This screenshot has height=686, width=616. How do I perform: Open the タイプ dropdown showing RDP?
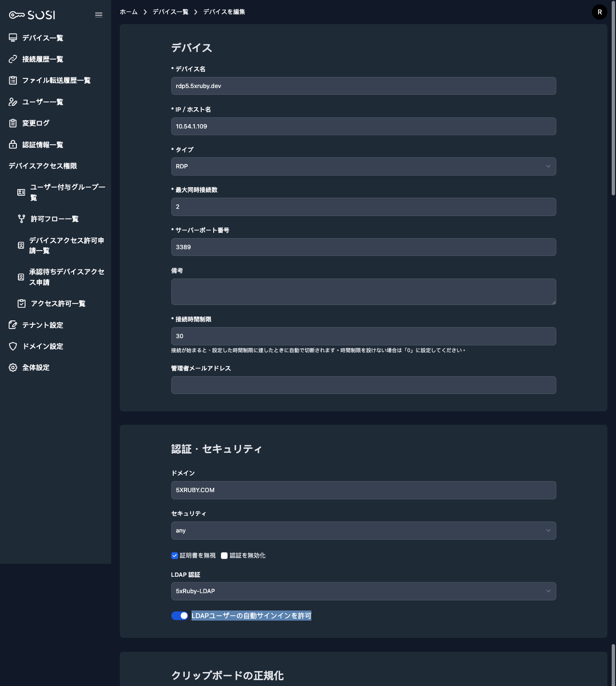(363, 166)
